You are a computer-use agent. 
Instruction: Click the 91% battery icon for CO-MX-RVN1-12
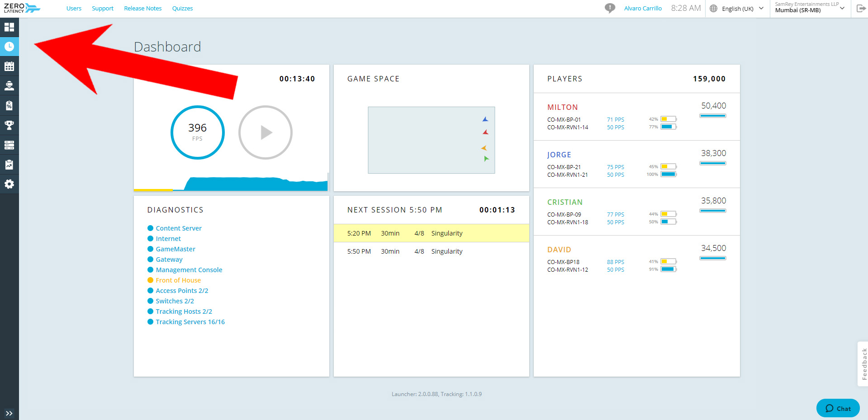pos(669,269)
